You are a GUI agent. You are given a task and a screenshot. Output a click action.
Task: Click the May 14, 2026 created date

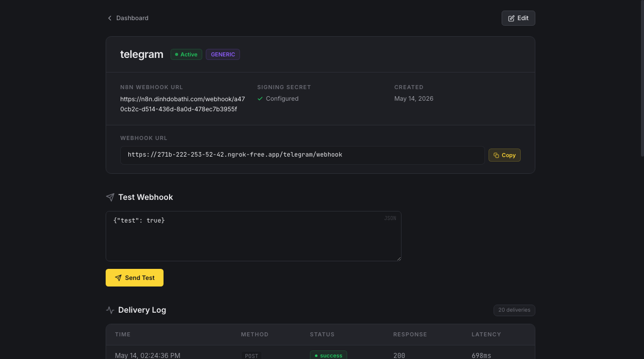coord(414,99)
